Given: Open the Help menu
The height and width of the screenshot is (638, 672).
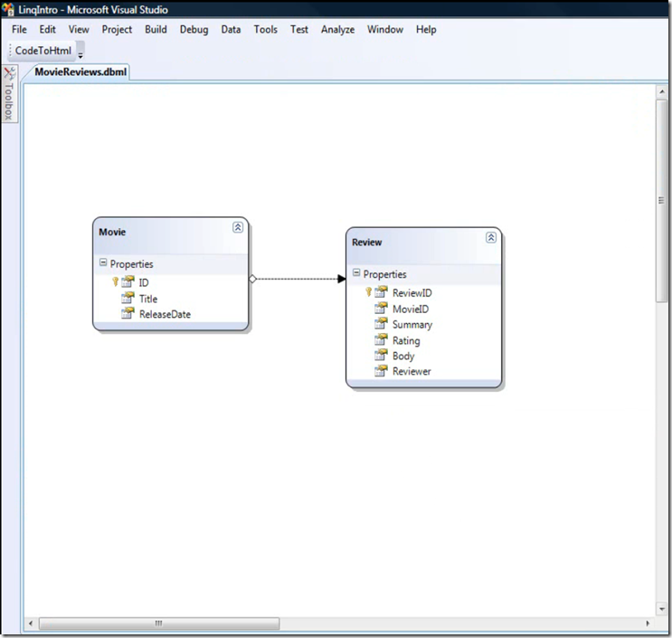Looking at the screenshot, I should [426, 30].
